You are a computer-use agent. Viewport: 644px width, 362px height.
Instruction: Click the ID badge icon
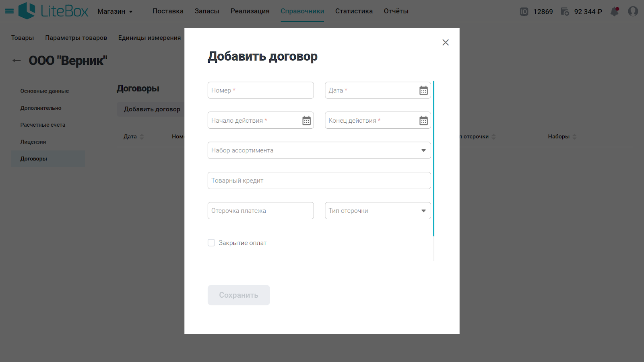[524, 12]
